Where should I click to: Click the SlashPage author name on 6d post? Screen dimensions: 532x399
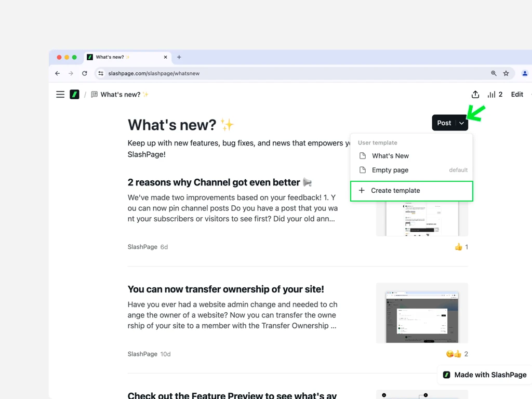[x=142, y=247]
